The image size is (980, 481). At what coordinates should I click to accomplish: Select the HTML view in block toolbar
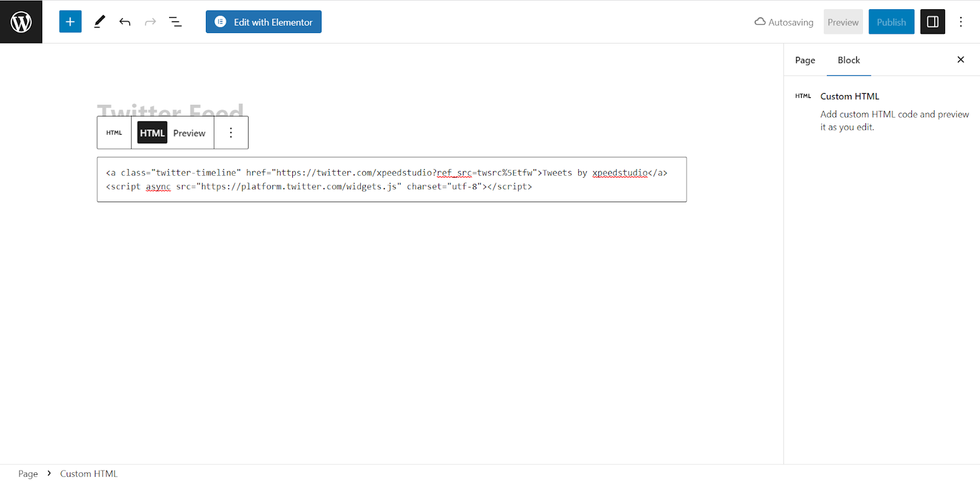[x=152, y=133]
